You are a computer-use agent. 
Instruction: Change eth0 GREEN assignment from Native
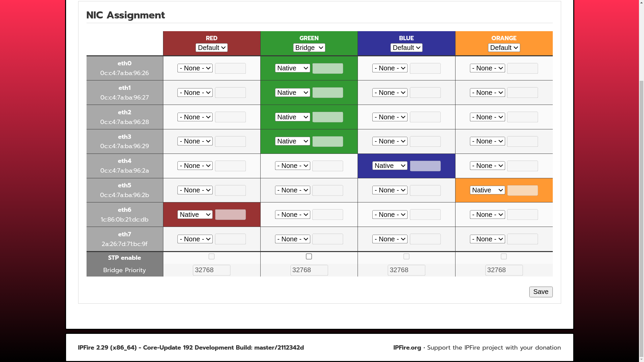coord(292,68)
